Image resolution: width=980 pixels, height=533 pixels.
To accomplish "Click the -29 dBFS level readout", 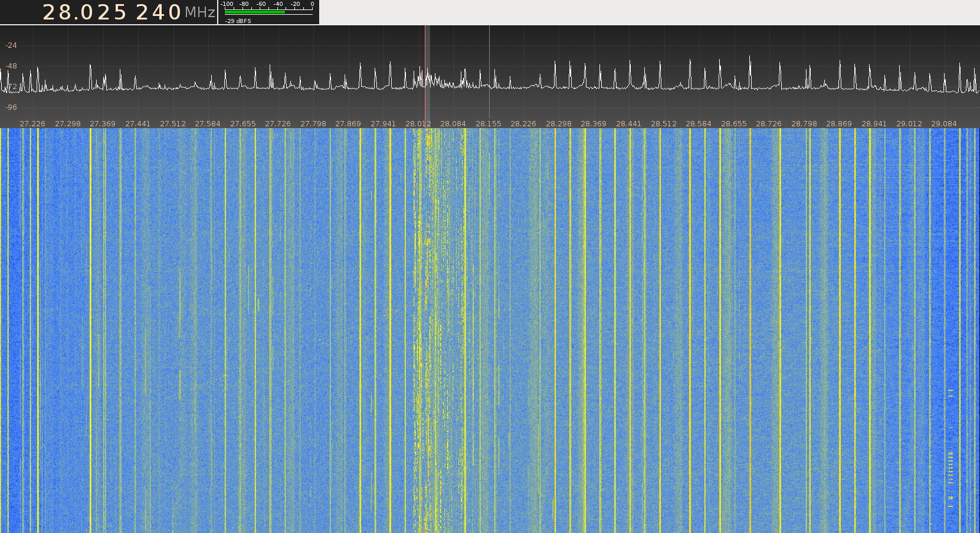I will (x=238, y=21).
